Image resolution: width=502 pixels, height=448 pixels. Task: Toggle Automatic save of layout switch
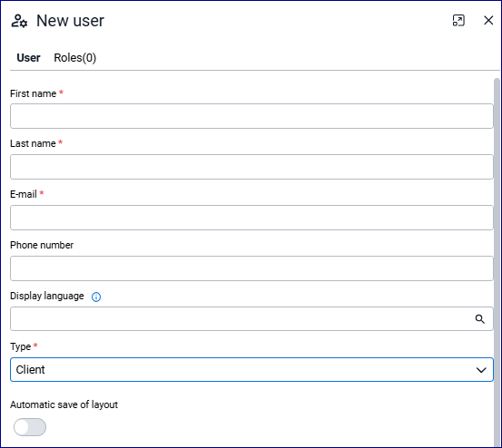pyautogui.click(x=30, y=427)
